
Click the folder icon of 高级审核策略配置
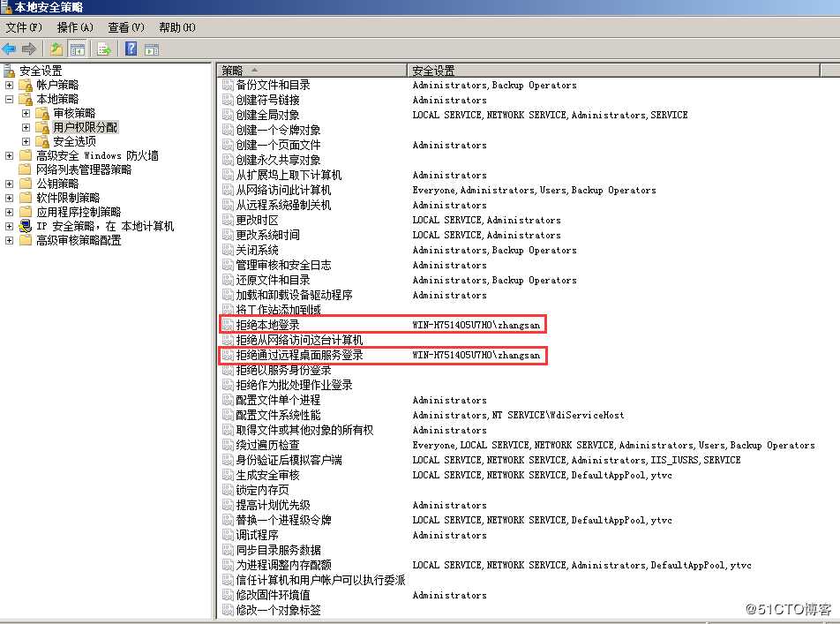26,240
